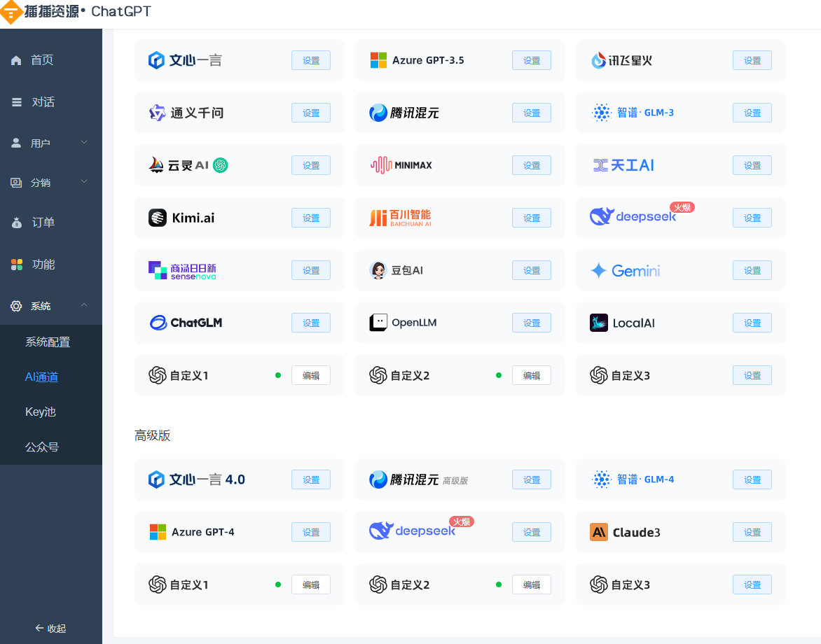Screen dimensions: 821x644
Task: Click 设置 for basic deepseek
Action: point(752,218)
